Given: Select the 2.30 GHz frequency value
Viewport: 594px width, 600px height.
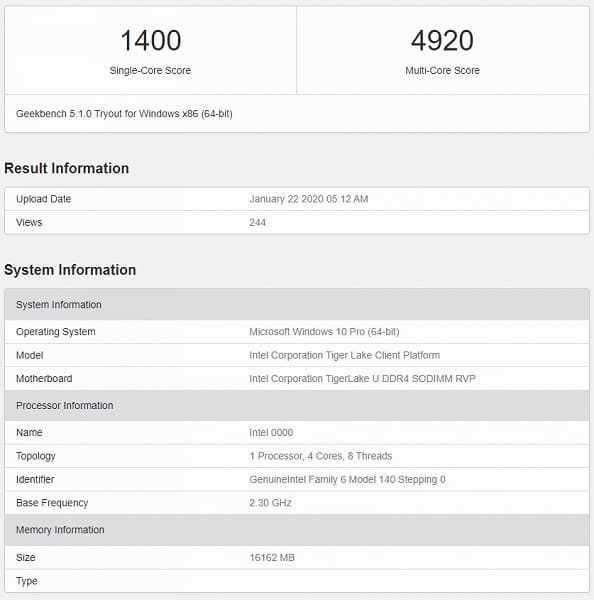Looking at the screenshot, I should (270, 503).
